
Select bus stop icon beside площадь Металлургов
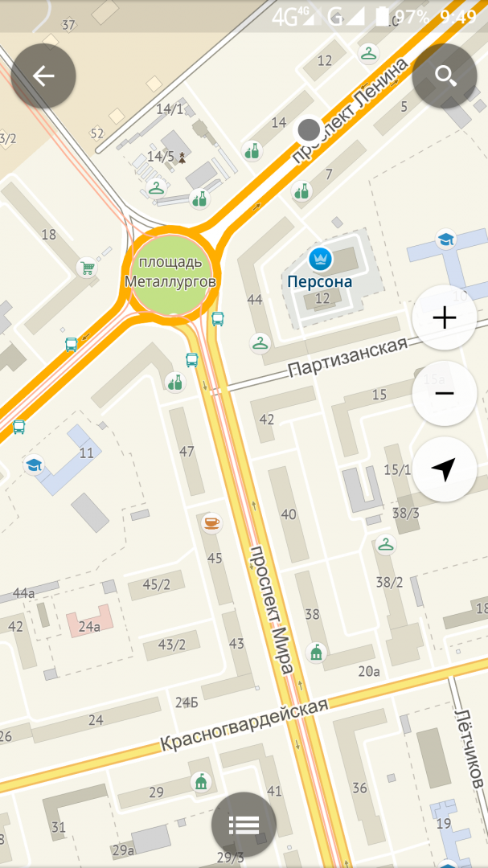pyautogui.click(x=218, y=318)
